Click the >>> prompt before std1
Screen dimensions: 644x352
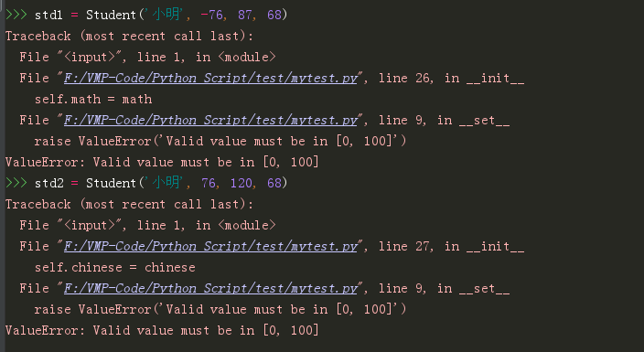16,15
